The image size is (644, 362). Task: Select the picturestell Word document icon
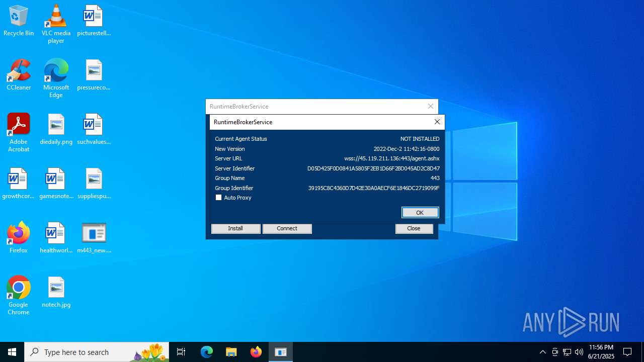(94, 21)
